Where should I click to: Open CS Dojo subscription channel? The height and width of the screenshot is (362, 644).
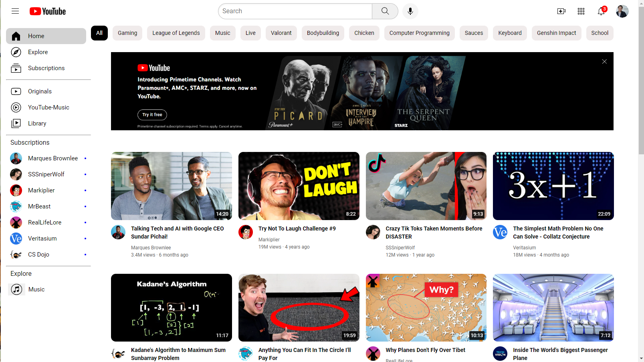pyautogui.click(x=48, y=255)
